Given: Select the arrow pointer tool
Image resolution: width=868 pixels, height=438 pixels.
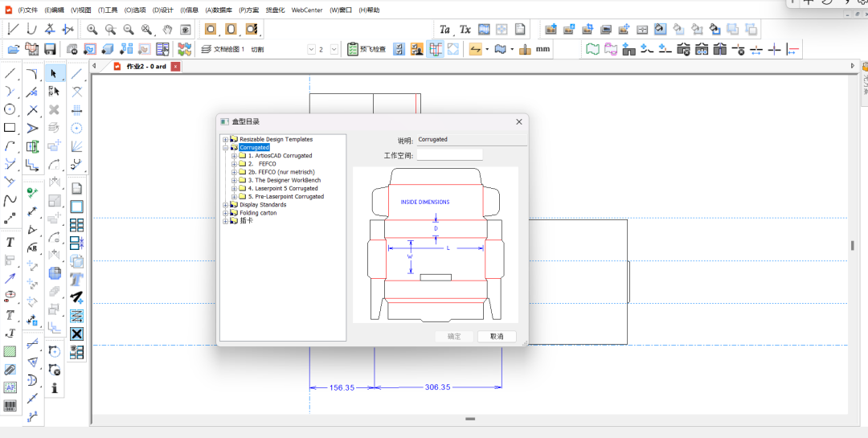Looking at the screenshot, I should [x=54, y=74].
